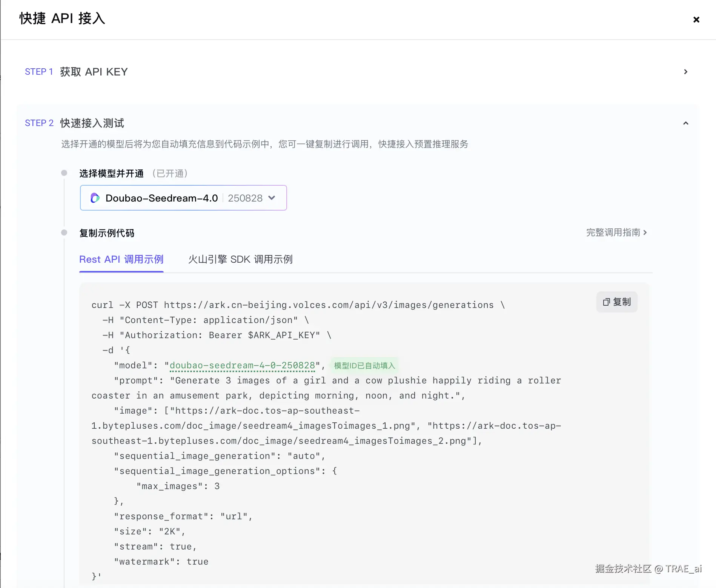Screen dimensions: 716x588
Task: Copy the sample code with 复制 button
Action: point(617,302)
